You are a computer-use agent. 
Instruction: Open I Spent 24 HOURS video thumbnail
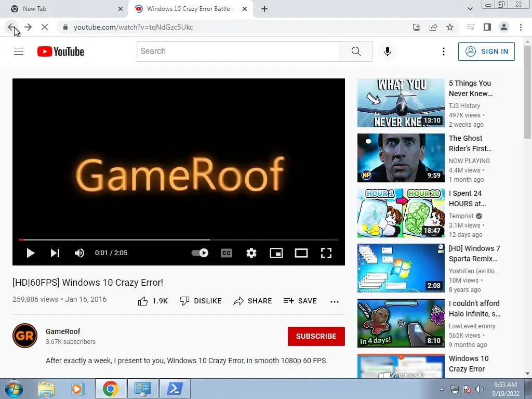[401, 213]
